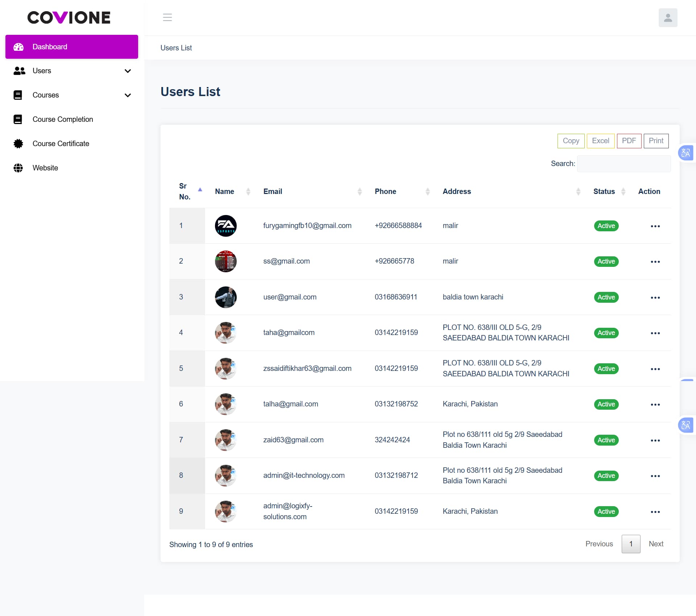
Task: Click the Course Certificate badge icon
Action: pos(18,144)
